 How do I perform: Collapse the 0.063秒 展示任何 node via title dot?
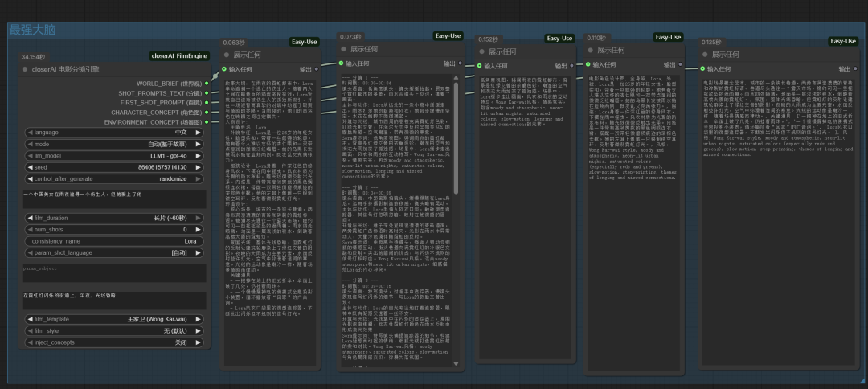pyautogui.click(x=227, y=55)
